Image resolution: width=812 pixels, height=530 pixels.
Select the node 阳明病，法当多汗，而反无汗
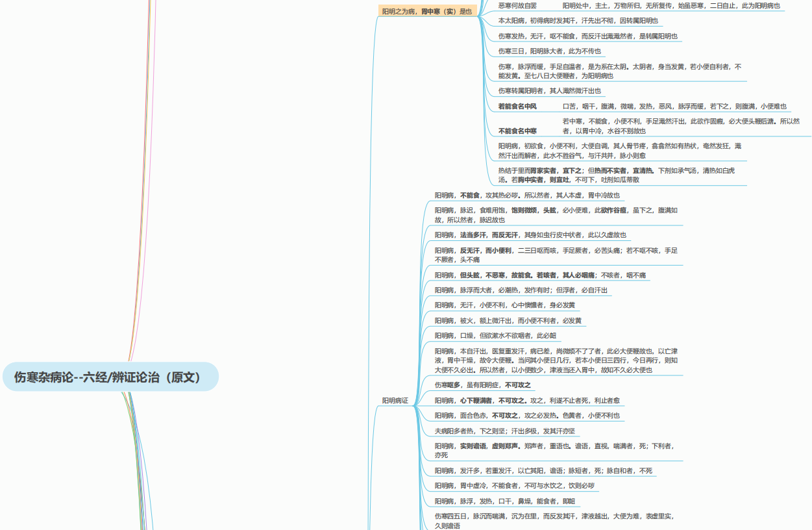coord(530,235)
